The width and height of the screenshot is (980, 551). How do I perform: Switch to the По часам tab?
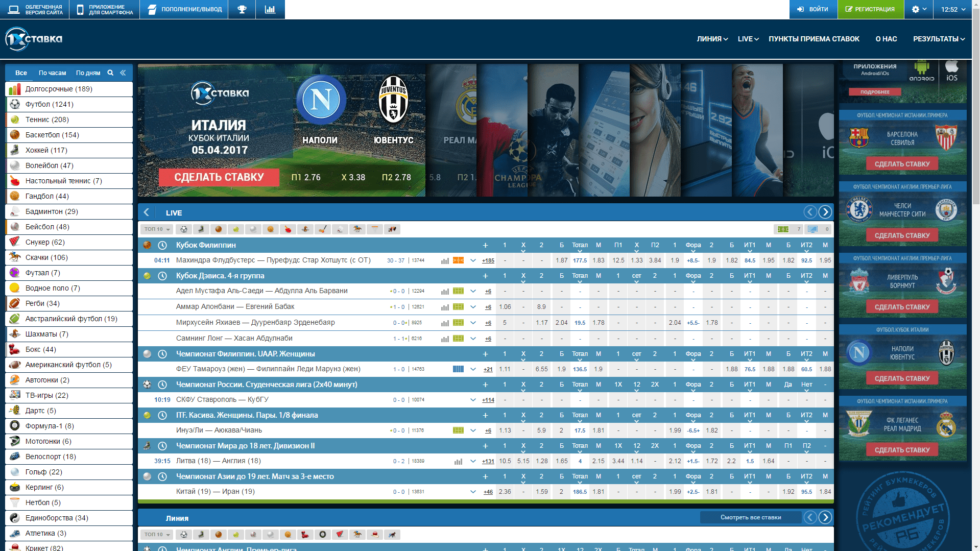(x=52, y=73)
